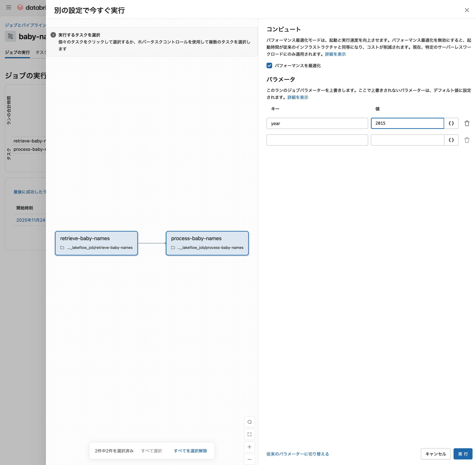The height and width of the screenshot is (465, 476).
Task: Focus the empty parameter key input field
Action: 317,140
